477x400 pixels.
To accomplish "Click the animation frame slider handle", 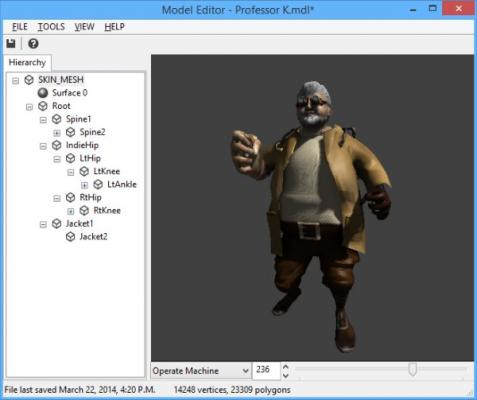I will [413, 369].
